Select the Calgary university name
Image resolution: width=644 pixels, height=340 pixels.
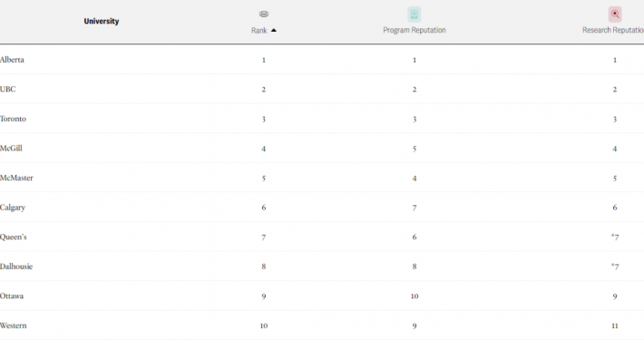click(x=13, y=208)
